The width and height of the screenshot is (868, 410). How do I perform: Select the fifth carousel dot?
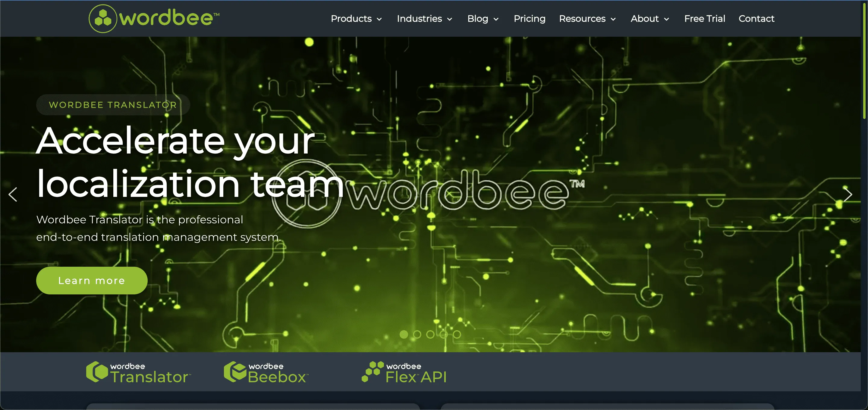pos(457,334)
